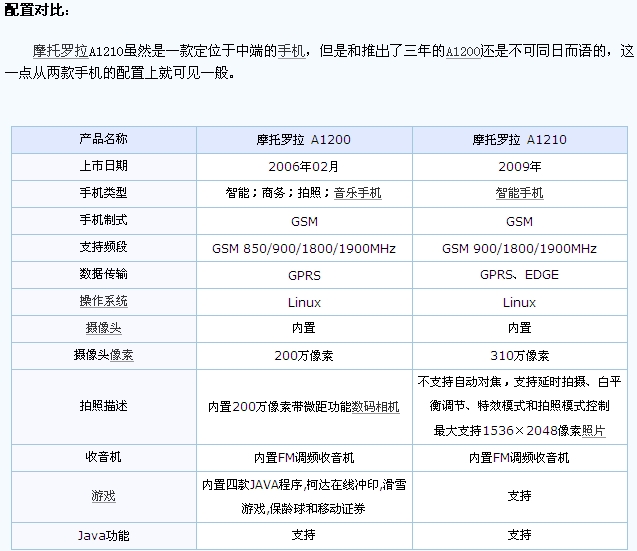Select the 摩托罗拉 A1200 column header
This screenshot has width=637, height=551.
pyautogui.click(x=303, y=140)
